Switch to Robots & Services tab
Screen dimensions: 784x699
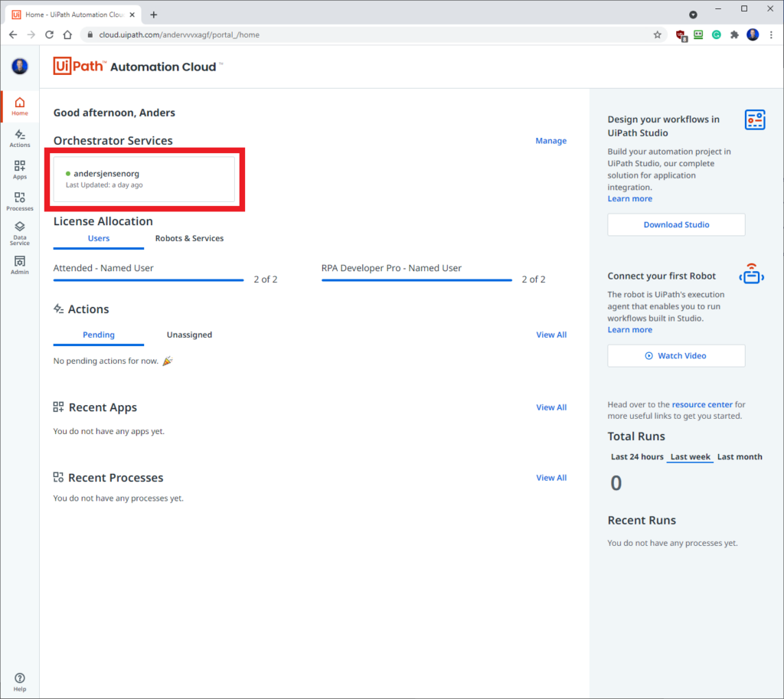click(189, 239)
